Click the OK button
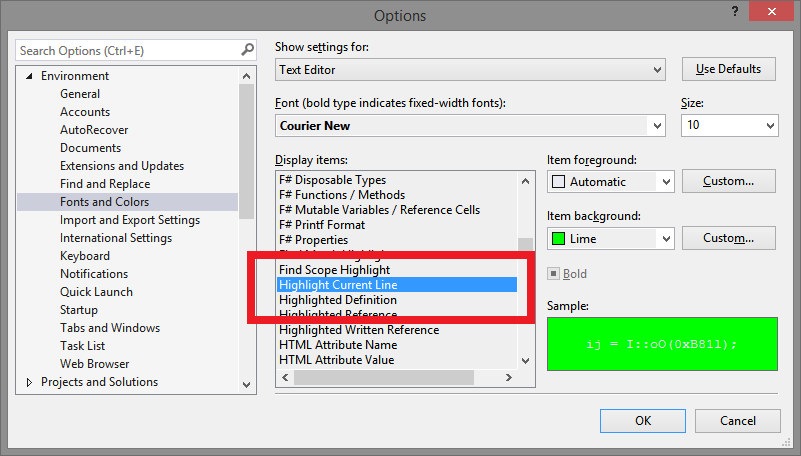Image resolution: width=801 pixels, height=456 pixels. [x=643, y=421]
